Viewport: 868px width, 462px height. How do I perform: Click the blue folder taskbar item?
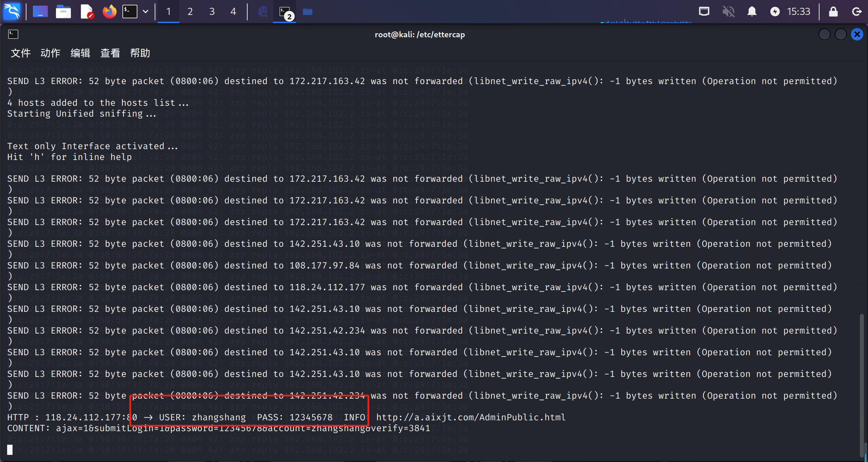pos(307,12)
